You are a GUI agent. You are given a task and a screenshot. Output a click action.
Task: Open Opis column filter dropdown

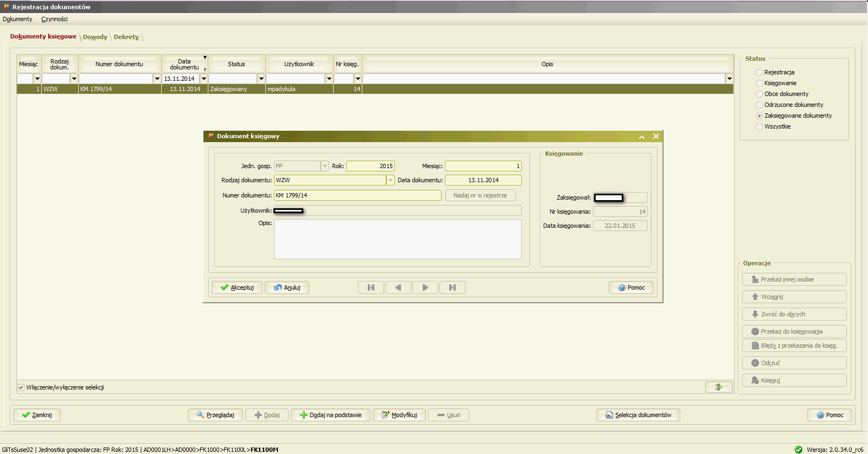[x=730, y=79]
